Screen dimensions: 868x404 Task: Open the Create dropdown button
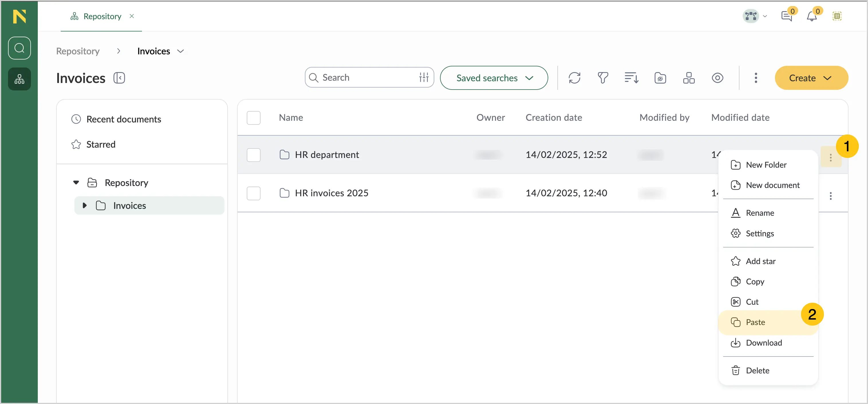[811, 78]
